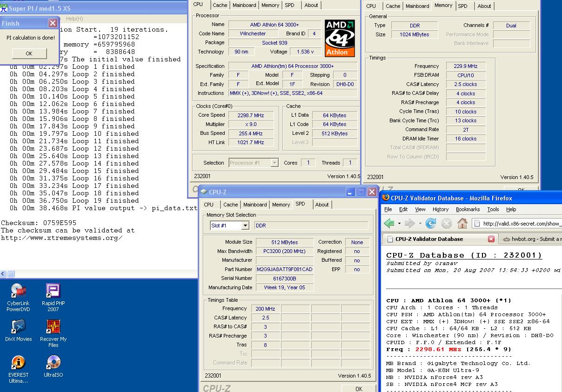This screenshot has width=562, height=392.
Task: Open View menu in Firefox
Action: point(420,209)
